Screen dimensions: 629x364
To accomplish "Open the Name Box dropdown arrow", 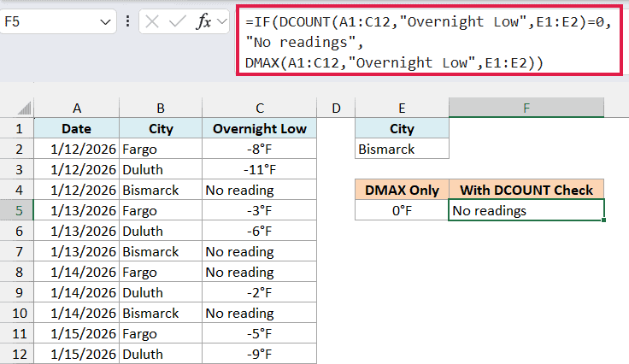I will click(105, 21).
